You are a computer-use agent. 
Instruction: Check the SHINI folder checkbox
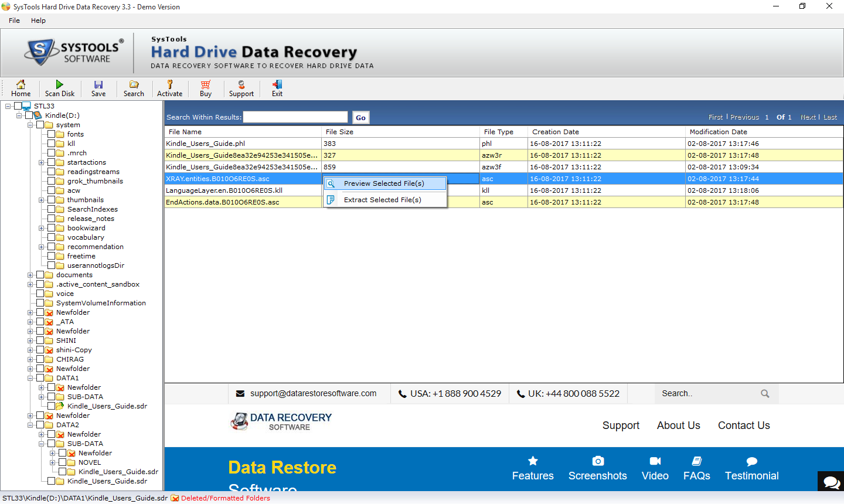click(40, 340)
